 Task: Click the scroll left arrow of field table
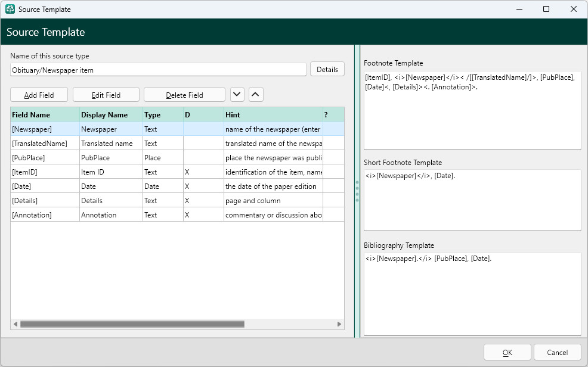(x=16, y=324)
